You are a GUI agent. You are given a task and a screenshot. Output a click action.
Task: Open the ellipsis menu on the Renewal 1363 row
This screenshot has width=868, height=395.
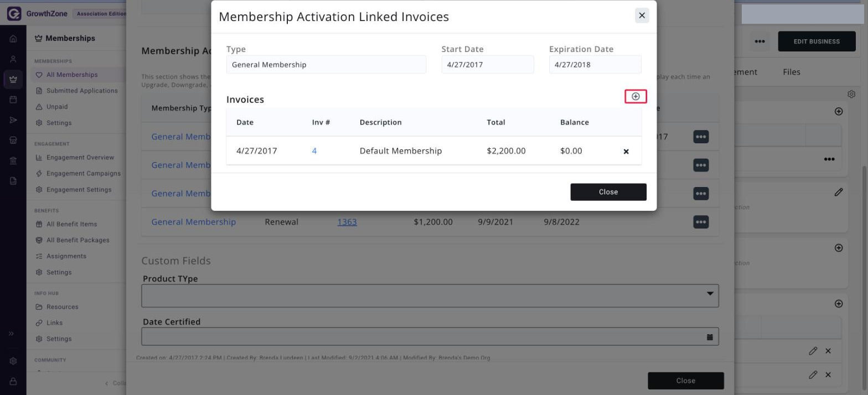tap(701, 222)
